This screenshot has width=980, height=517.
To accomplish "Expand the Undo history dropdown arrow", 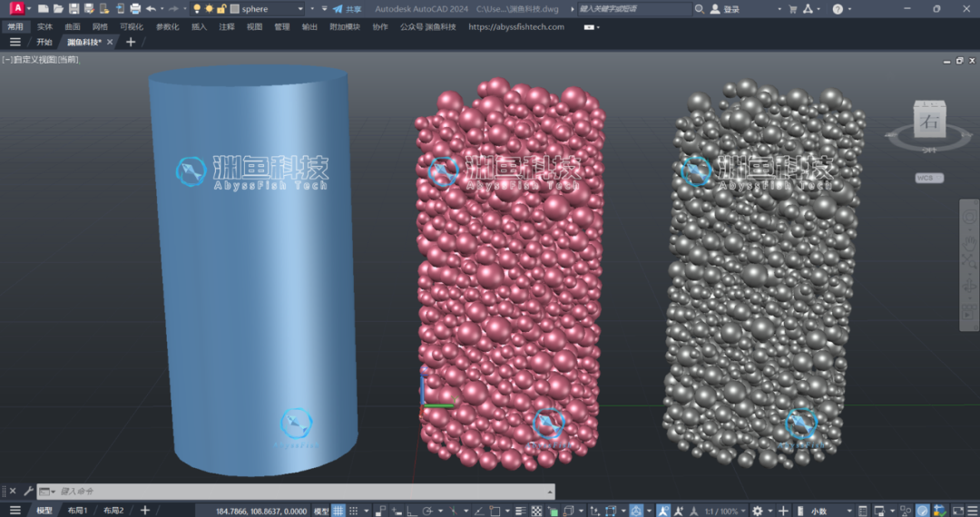I will point(162,9).
